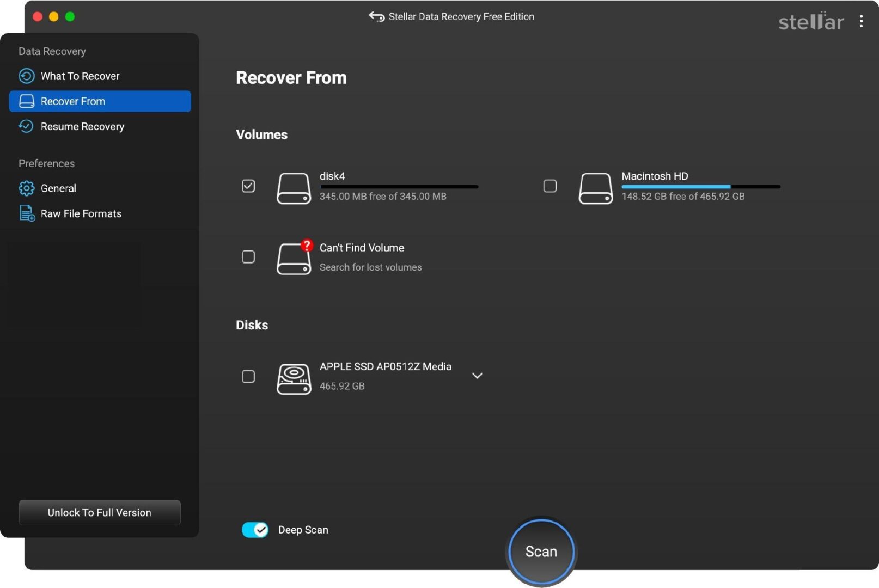The width and height of the screenshot is (879, 588).
Task: Click Search for lost volumes text
Action: [370, 267]
